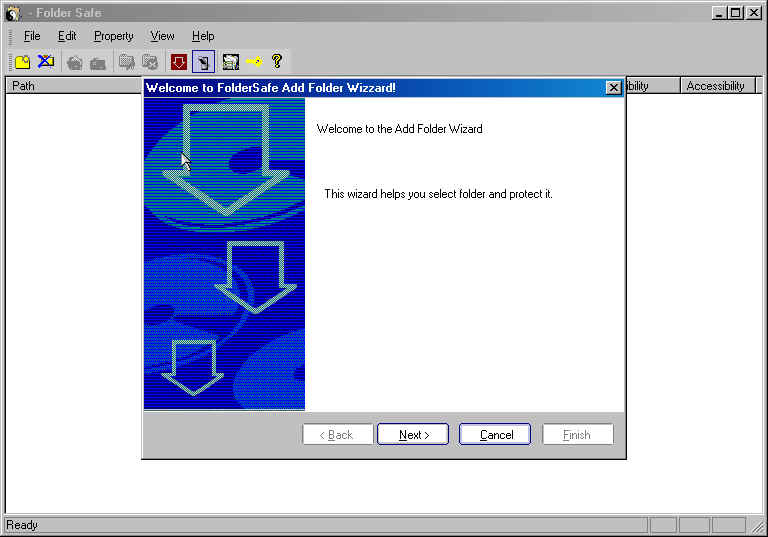
Task: Click the 'This wizard helps you select folder' text
Action: [x=438, y=194]
